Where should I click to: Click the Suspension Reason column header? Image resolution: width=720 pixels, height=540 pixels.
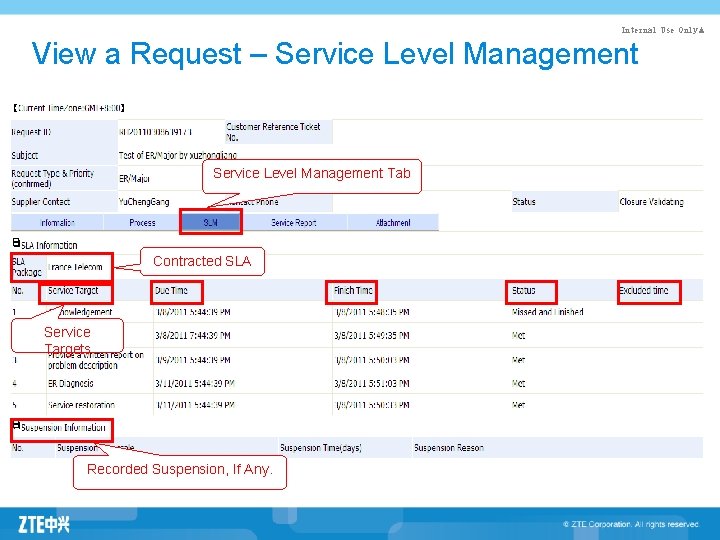[449, 448]
